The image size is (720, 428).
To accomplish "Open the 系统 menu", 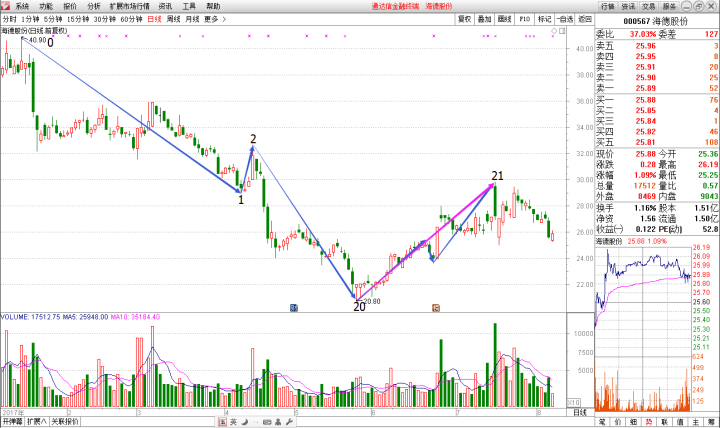I will pos(22,6).
